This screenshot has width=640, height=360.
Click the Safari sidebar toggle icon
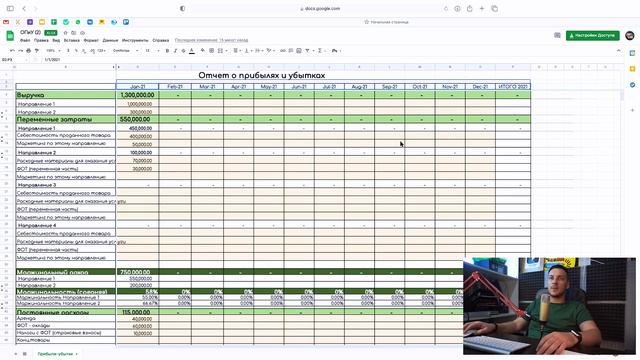point(10,9)
